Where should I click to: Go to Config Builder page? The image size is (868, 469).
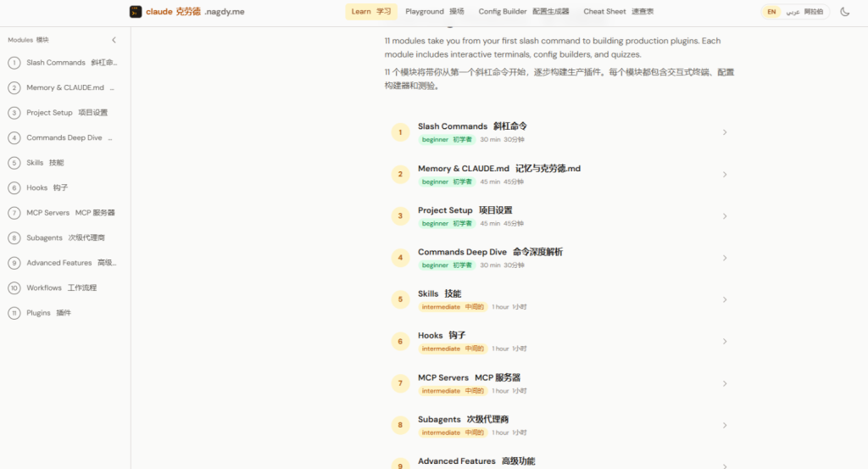click(x=523, y=12)
